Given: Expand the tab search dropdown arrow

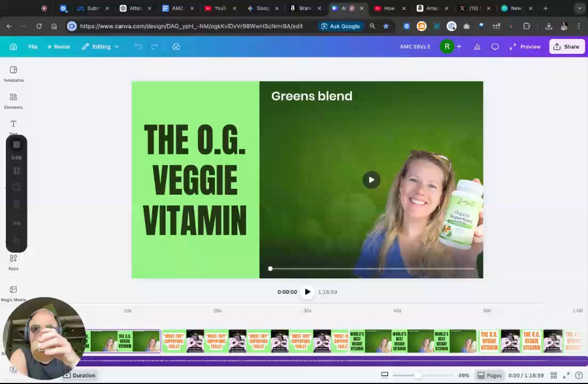Looking at the screenshot, I should [x=579, y=8].
